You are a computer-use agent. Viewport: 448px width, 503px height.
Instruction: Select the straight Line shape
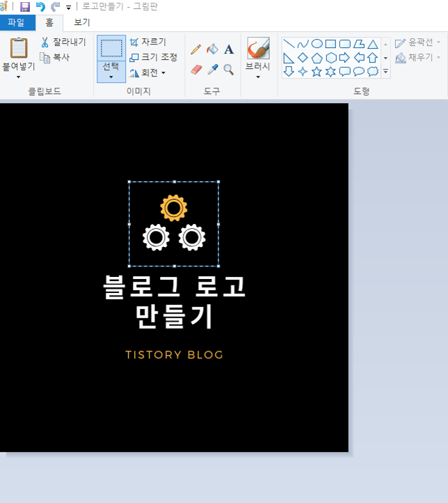pyautogui.click(x=289, y=44)
